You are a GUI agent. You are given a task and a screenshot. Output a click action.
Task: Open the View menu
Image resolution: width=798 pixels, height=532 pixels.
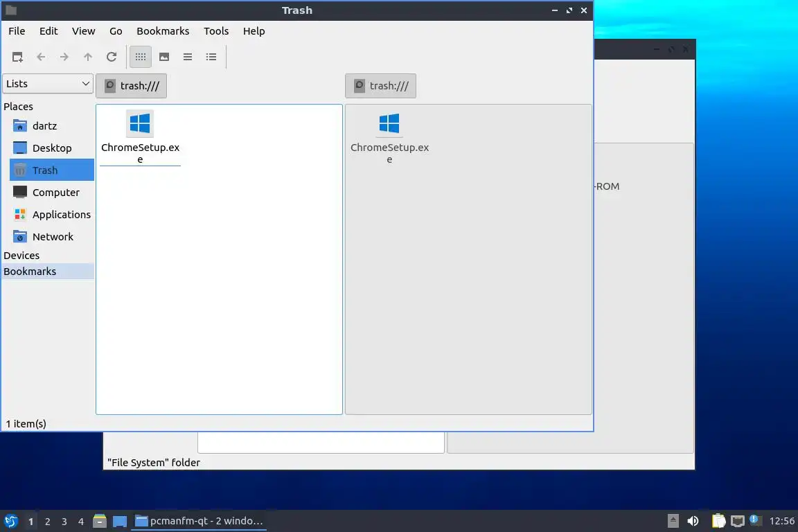coord(83,31)
